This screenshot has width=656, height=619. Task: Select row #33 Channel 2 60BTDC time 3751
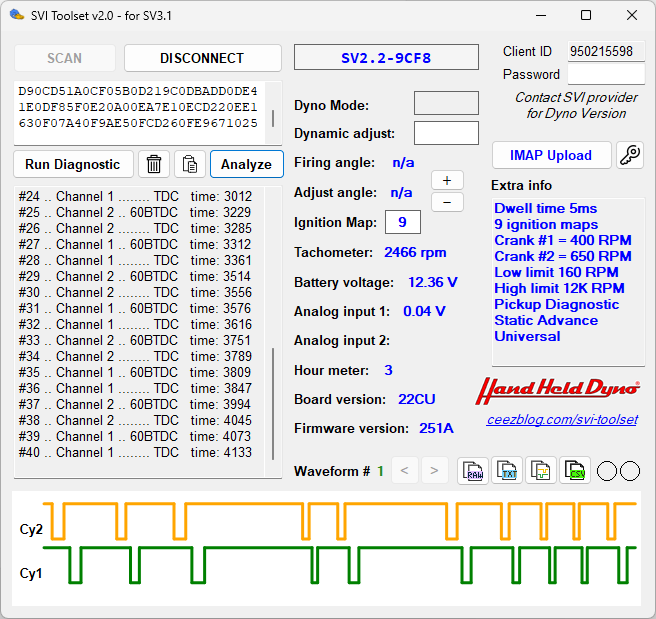(135, 340)
